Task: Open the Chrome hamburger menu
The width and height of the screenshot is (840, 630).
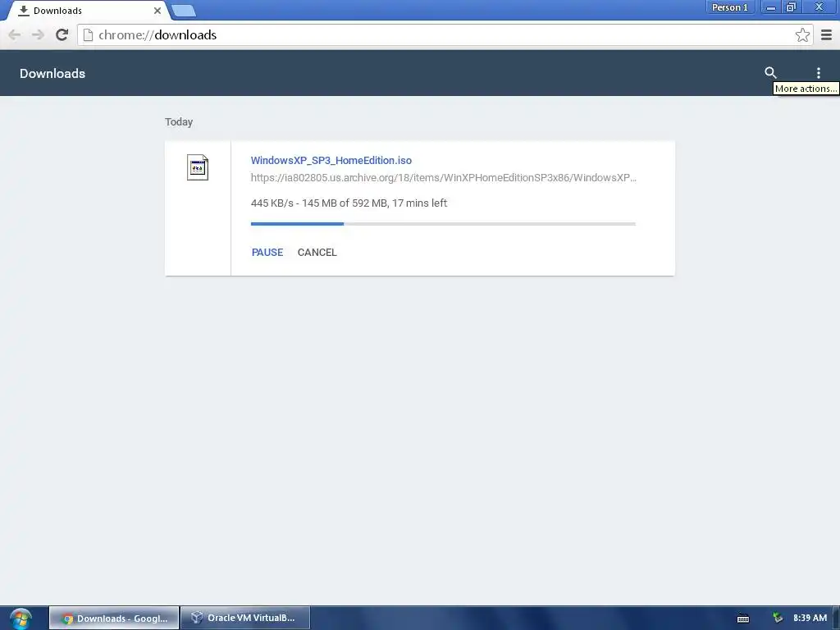Action: coord(826,34)
